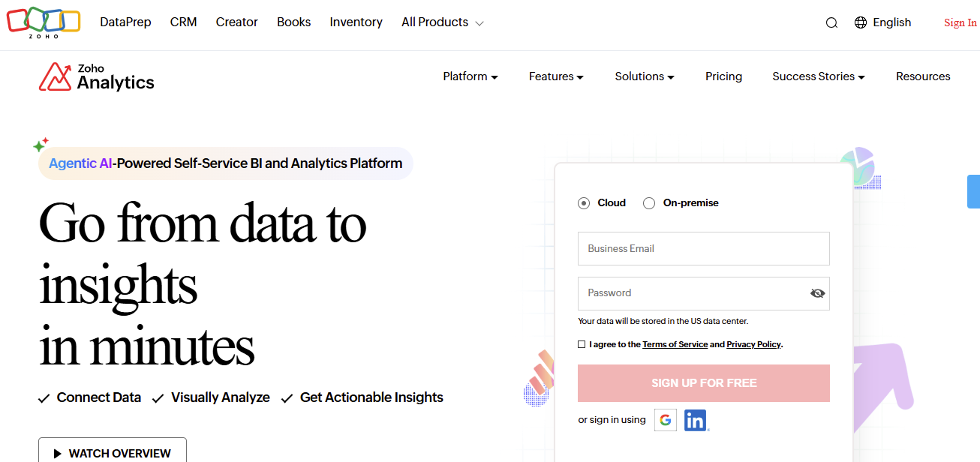Sign in using the LinkedIn icon
This screenshot has width=980, height=462.
click(694, 420)
